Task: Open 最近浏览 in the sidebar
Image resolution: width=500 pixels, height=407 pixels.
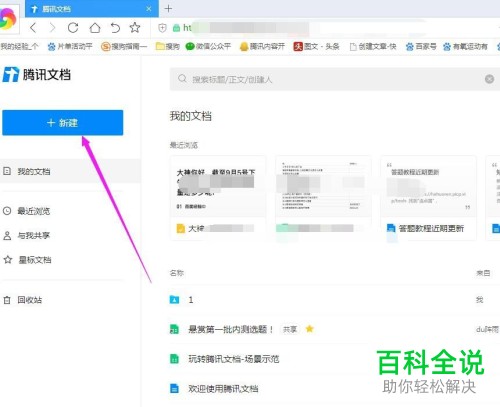Action: tap(33, 211)
